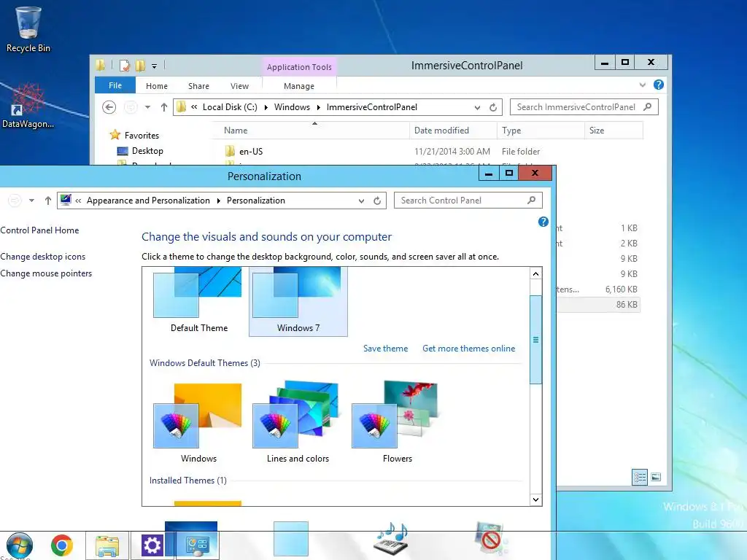The image size is (747, 560).
Task: Sort by Type column header
Action: tap(541, 131)
